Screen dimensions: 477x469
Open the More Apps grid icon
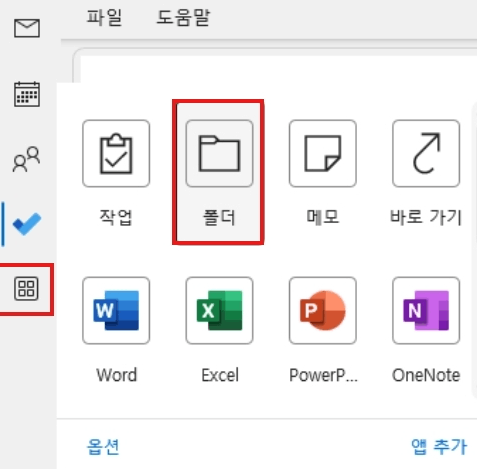click(26, 289)
